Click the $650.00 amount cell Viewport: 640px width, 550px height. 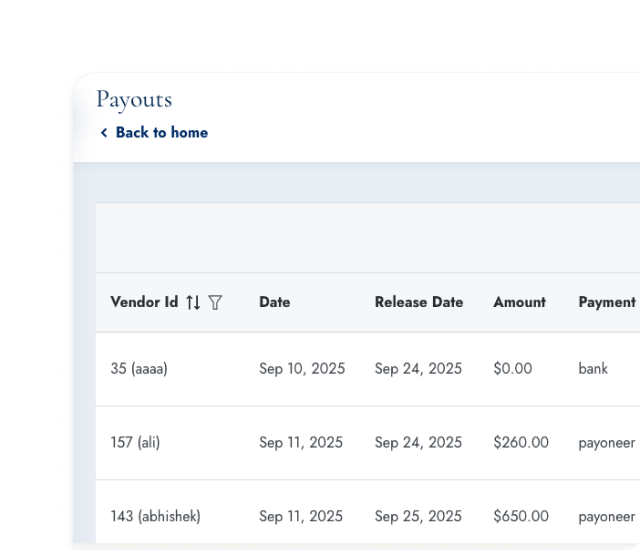tap(521, 516)
